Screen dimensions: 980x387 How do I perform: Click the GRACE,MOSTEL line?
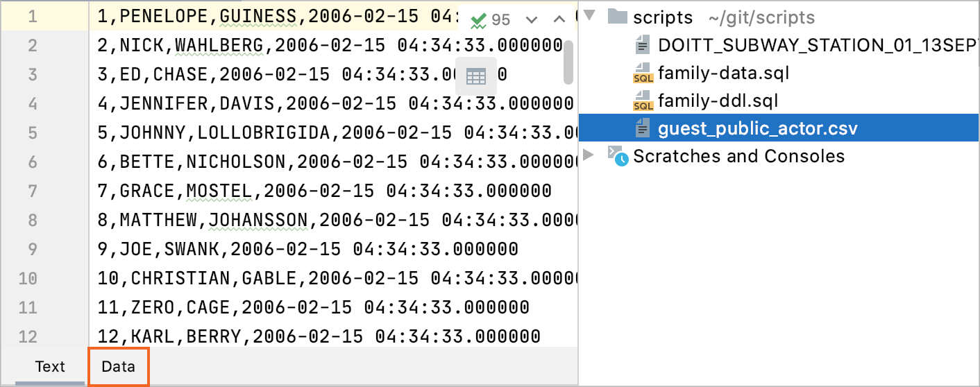coord(324,191)
